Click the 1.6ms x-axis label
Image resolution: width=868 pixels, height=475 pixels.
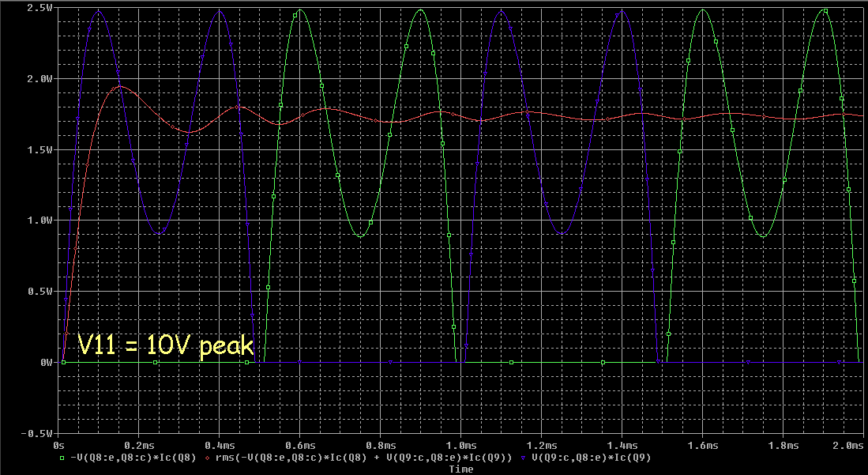tap(703, 446)
